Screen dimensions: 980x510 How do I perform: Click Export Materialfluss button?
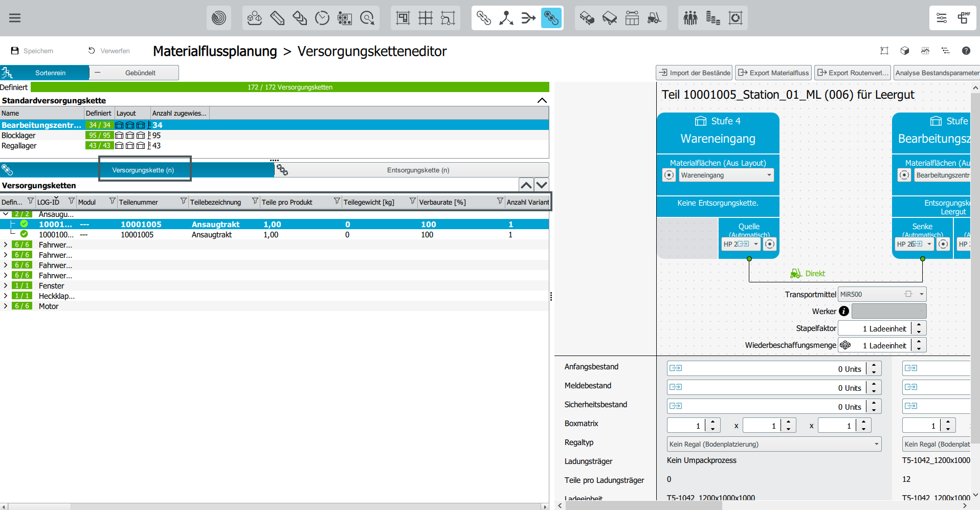774,73
